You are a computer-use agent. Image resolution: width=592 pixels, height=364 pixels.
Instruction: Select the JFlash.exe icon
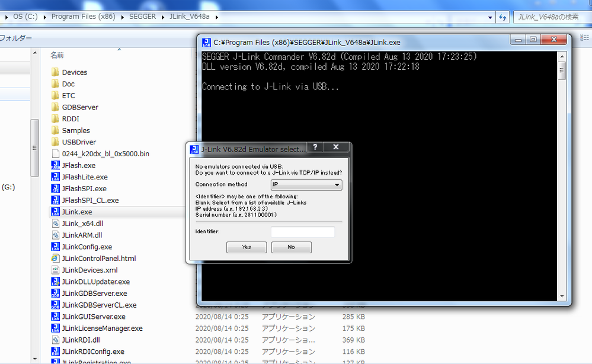click(55, 165)
